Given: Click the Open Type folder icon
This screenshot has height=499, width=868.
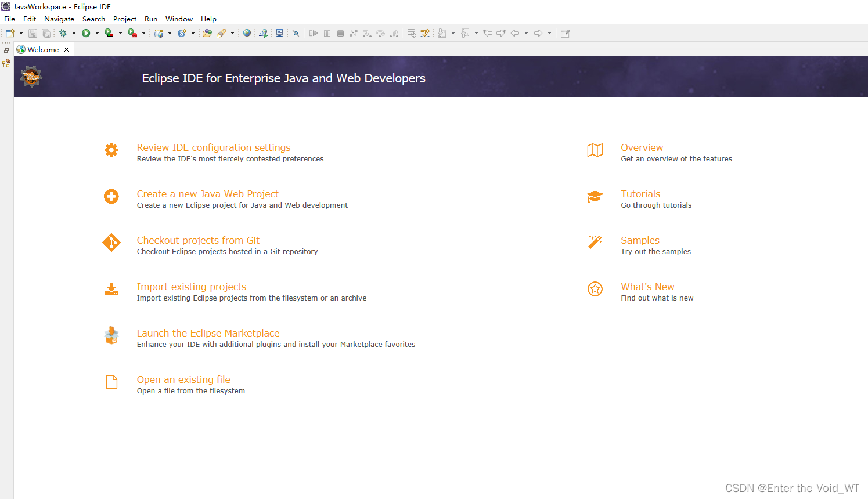Looking at the screenshot, I should point(207,33).
